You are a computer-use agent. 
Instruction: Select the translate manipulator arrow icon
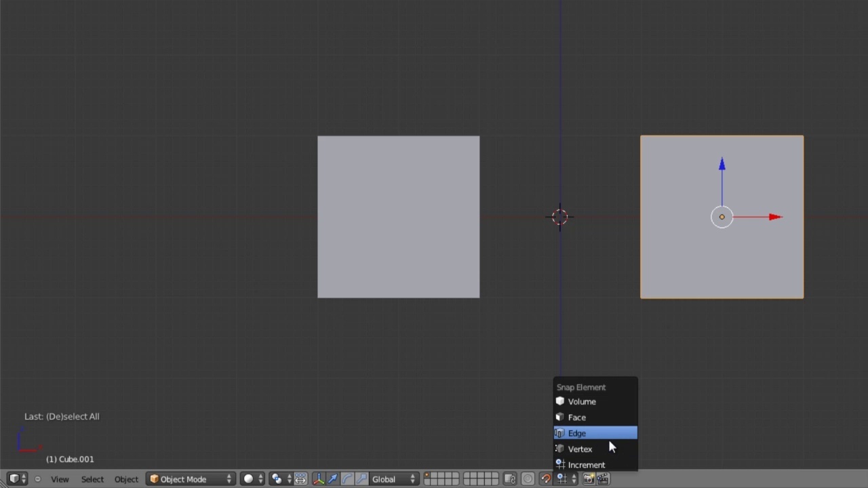click(x=333, y=479)
